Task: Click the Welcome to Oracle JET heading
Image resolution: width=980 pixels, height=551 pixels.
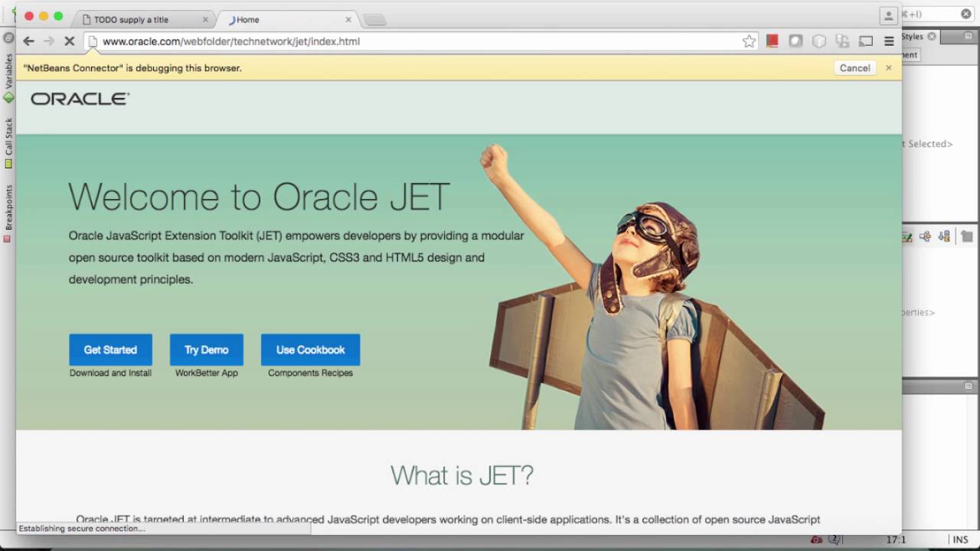Action: (x=259, y=197)
